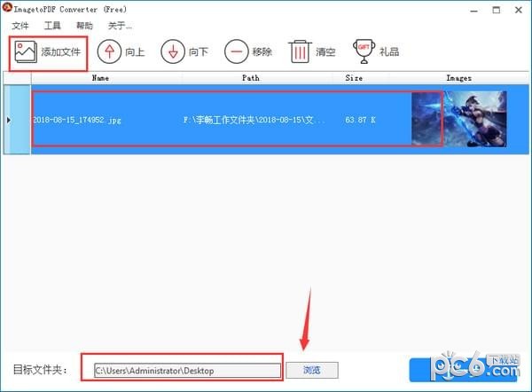
Task: Maximize the ImagetoPDF Converter window
Action: [497, 10]
